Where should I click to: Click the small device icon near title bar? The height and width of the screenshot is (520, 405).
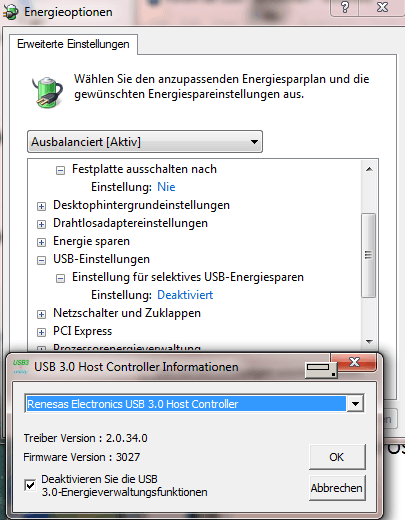(321, 370)
